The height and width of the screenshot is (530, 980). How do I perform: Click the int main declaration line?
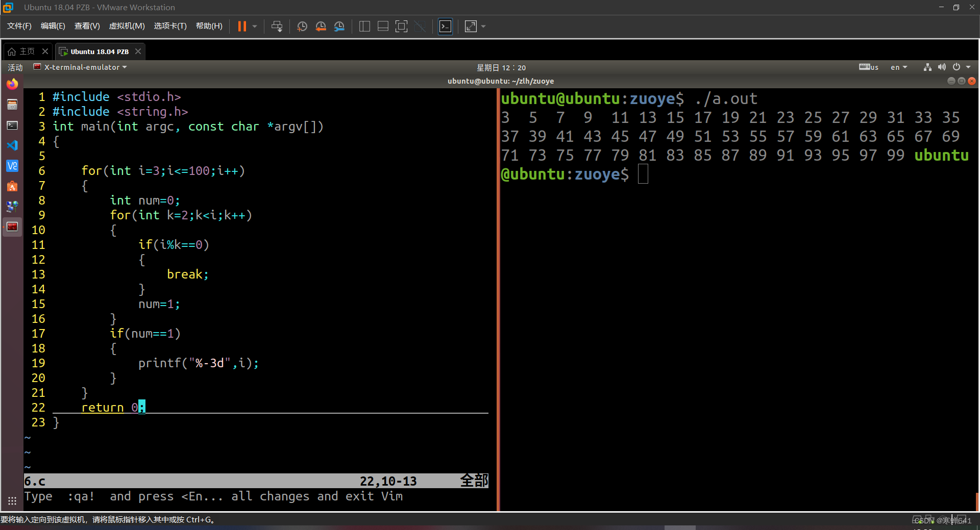pos(188,127)
